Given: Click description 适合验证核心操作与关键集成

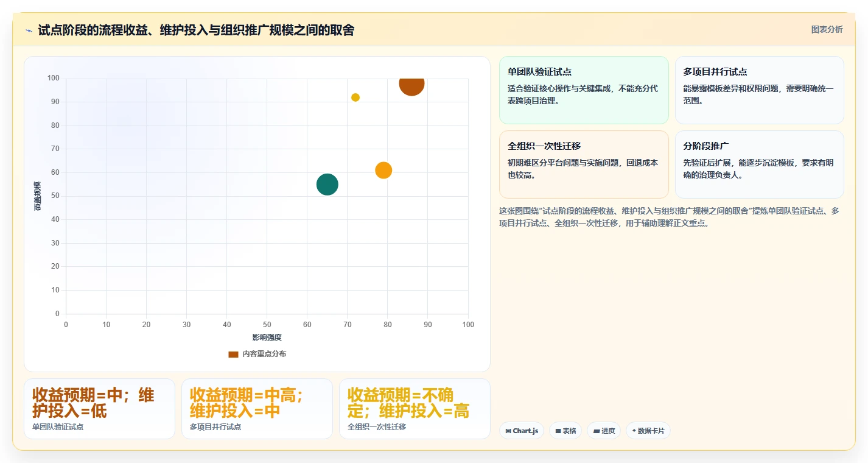Looking at the screenshot, I should tap(583, 94).
